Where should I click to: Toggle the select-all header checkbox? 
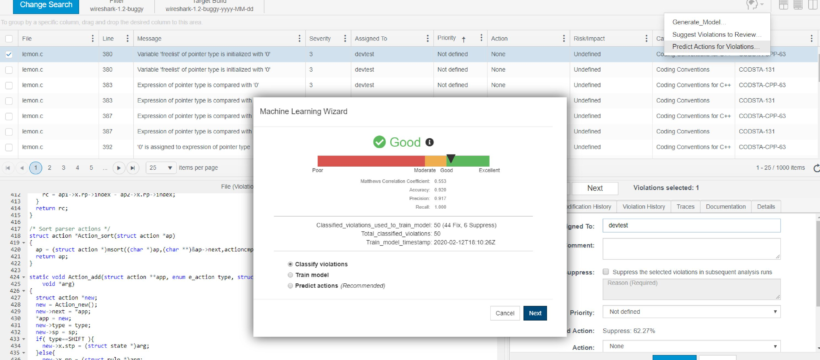coord(9,39)
